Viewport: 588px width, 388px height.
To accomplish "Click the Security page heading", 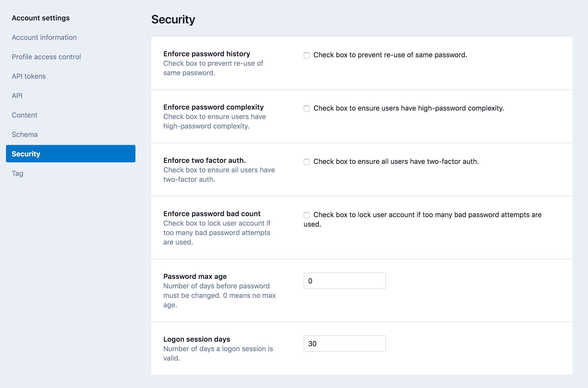I will pos(173,19).
